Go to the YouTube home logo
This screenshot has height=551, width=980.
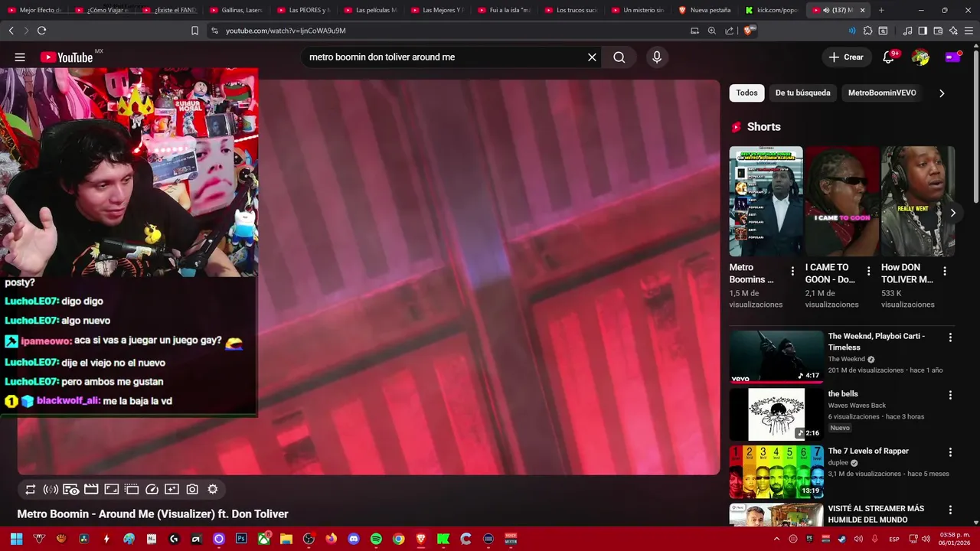coord(67,57)
